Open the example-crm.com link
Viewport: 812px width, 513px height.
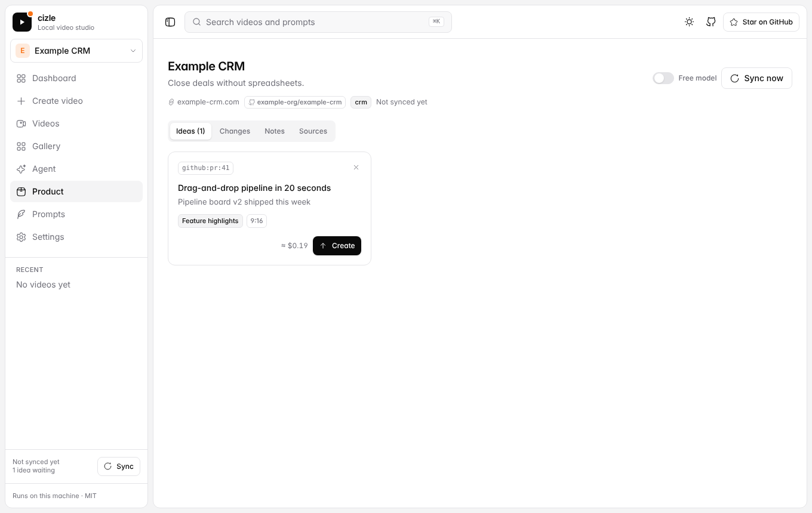(x=204, y=102)
